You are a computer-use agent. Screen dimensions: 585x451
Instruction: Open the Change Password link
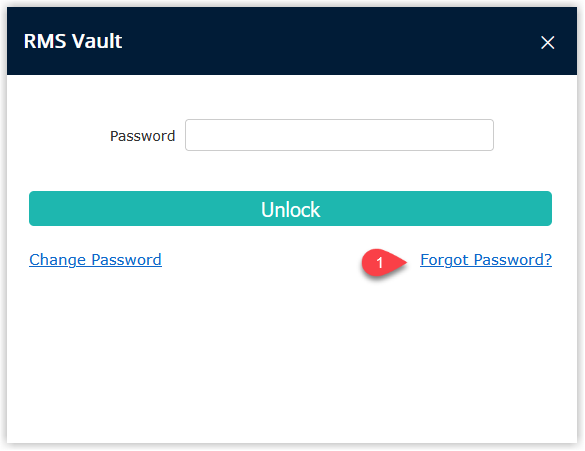pyautogui.click(x=95, y=260)
